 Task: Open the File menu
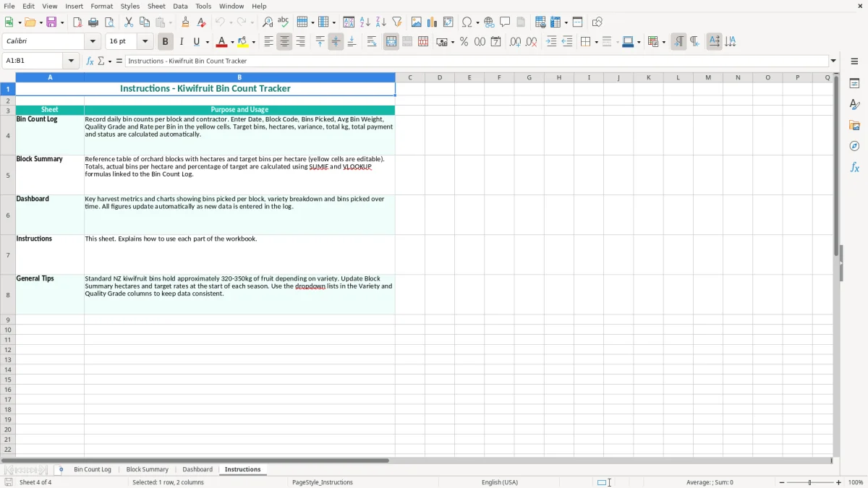coord(9,6)
